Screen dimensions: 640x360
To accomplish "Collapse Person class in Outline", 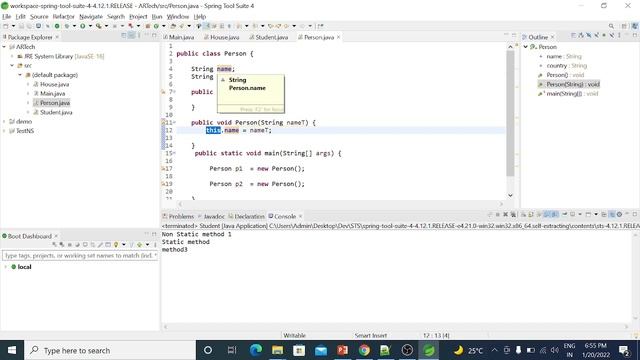I will (x=526, y=47).
